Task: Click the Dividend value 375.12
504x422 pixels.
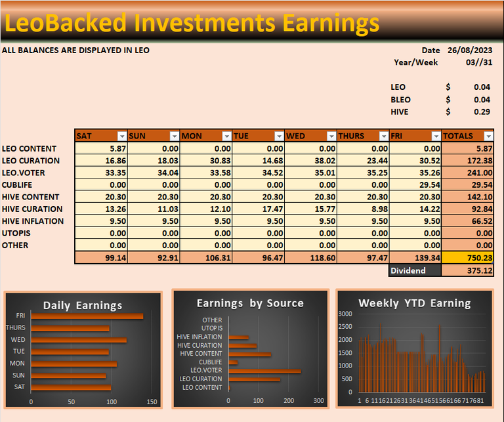Action: pyautogui.click(x=468, y=270)
